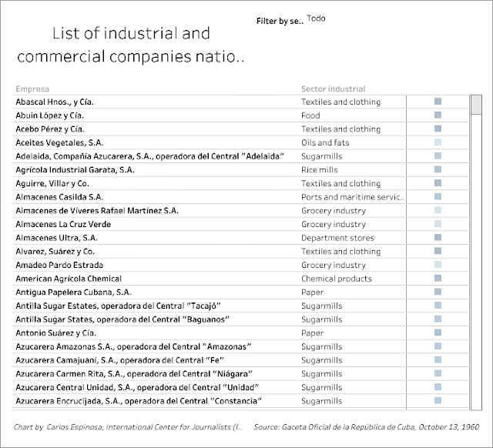493x448 pixels.
Task: Click the Ports and maritime services cell
Action: [353, 197]
